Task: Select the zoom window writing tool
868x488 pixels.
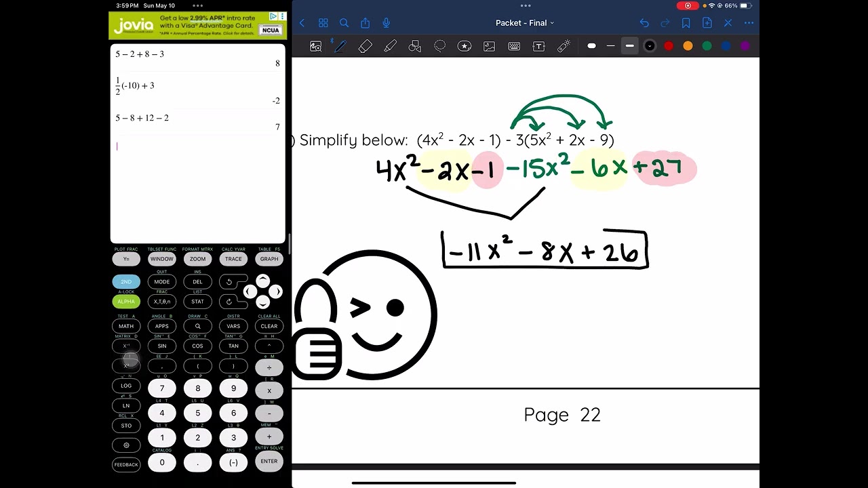Action: (315, 46)
